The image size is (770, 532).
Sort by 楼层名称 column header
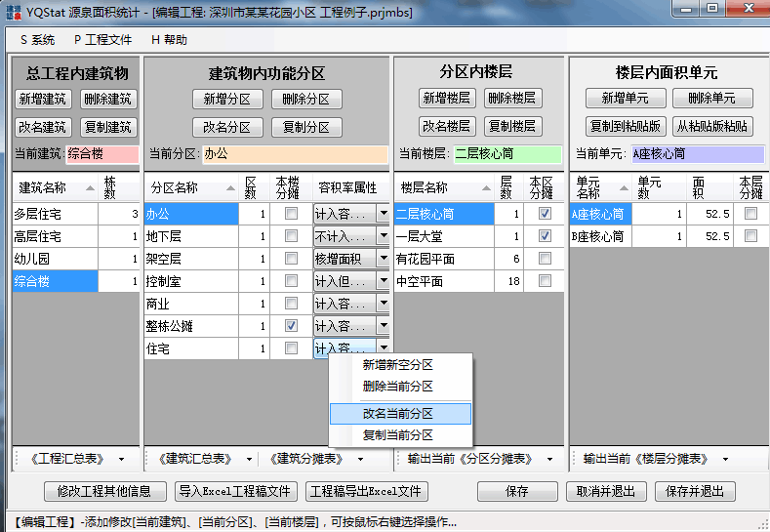444,187
